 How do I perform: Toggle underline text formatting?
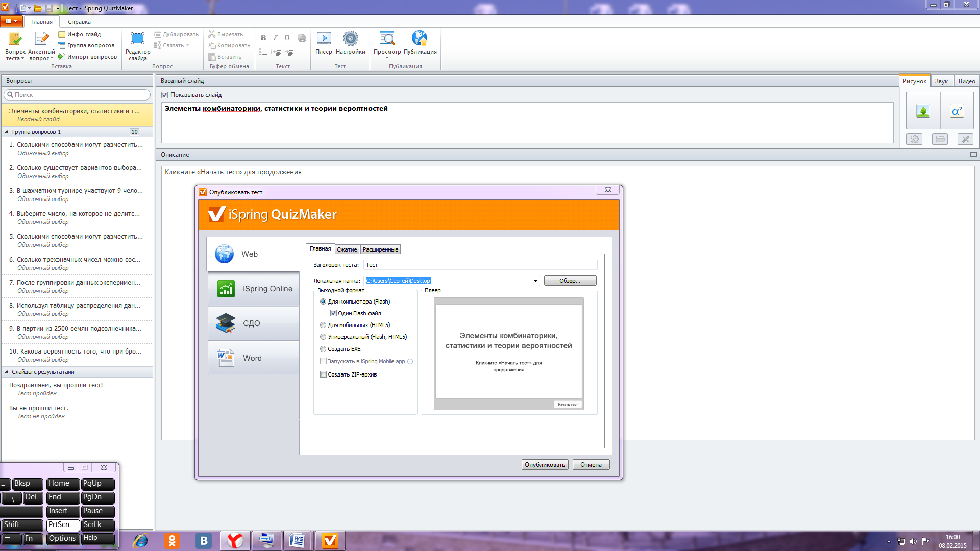[287, 38]
